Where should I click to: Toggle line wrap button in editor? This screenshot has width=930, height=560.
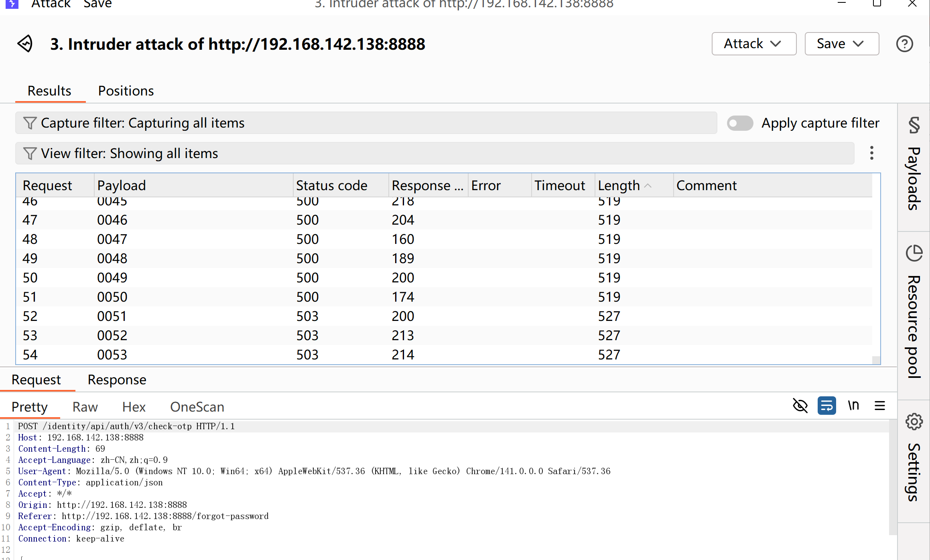point(826,406)
